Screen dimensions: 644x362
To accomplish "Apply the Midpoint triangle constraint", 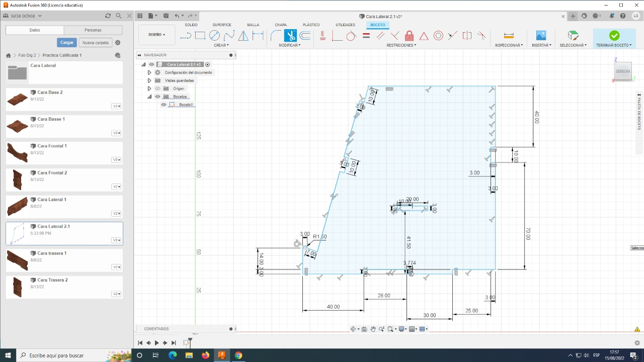I will point(424,36).
